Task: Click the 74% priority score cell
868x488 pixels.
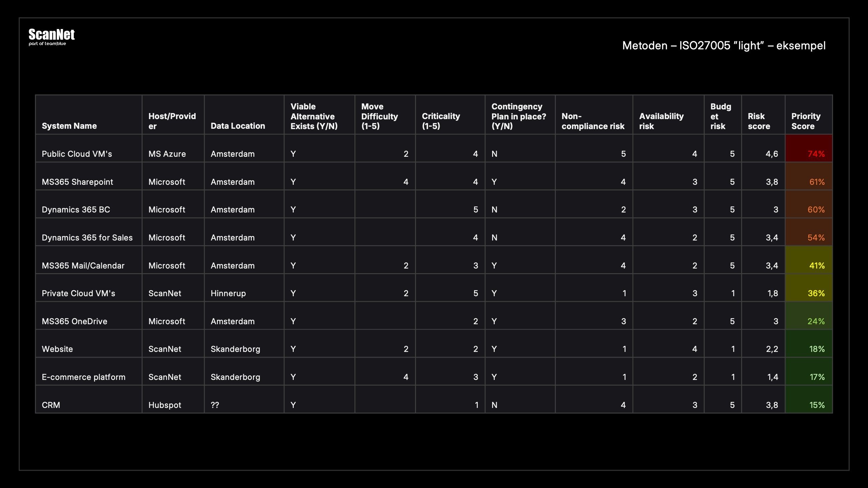Action: pyautogui.click(x=809, y=148)
